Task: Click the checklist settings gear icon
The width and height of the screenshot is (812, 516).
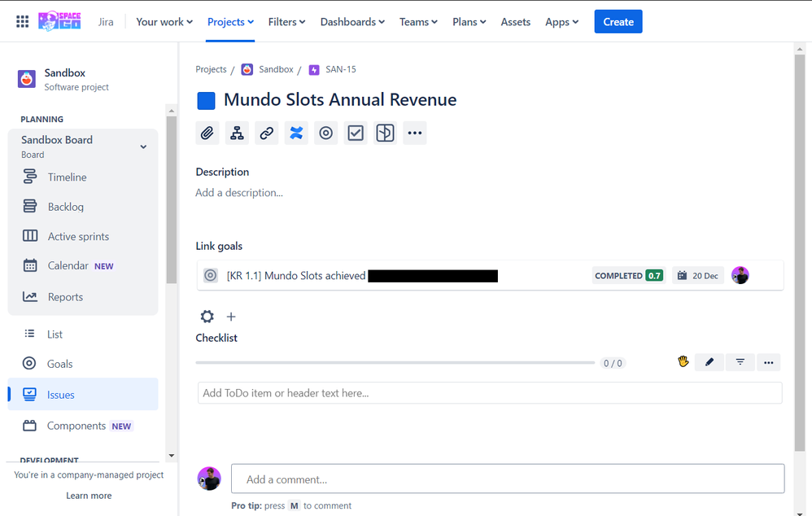Action: [207, 317]
